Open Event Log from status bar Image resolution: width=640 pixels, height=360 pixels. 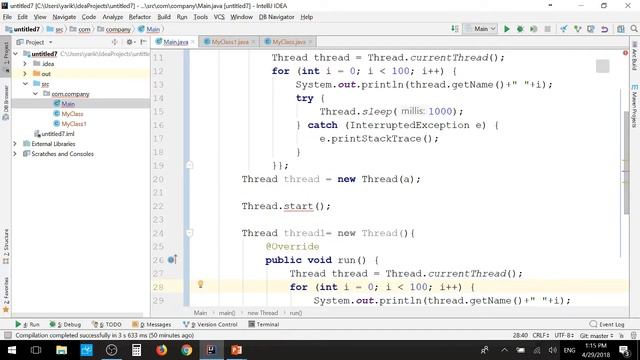coord(607,324)
